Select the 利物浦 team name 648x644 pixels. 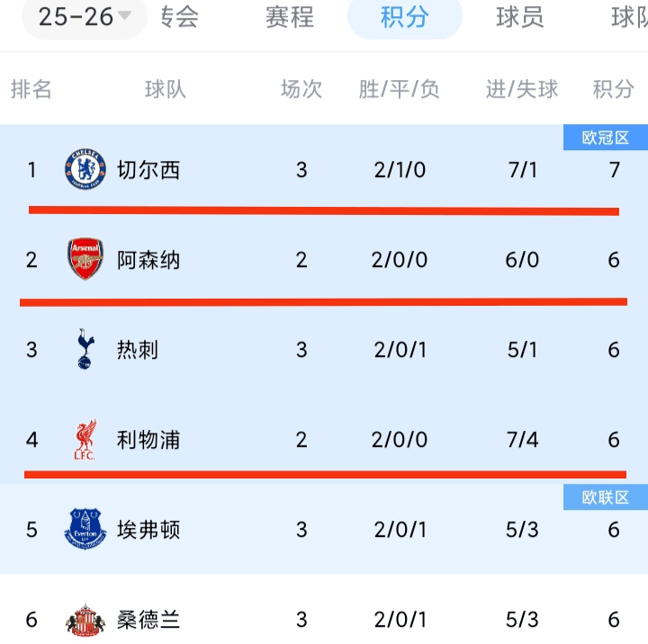click(x=148, y=440)
